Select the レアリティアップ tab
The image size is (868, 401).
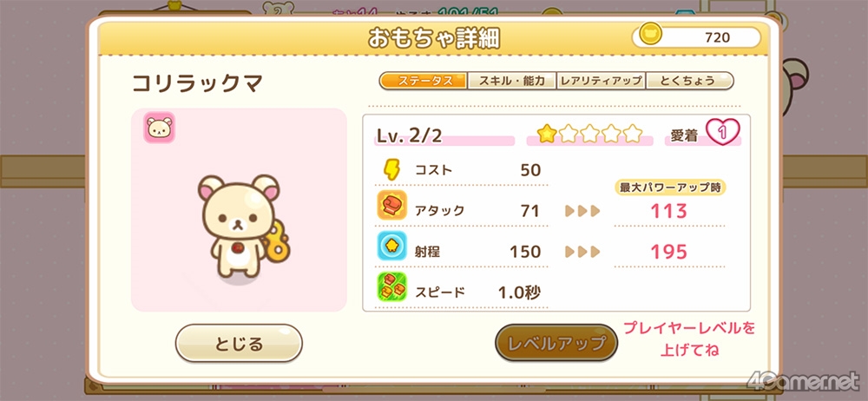tap(601, 81)
